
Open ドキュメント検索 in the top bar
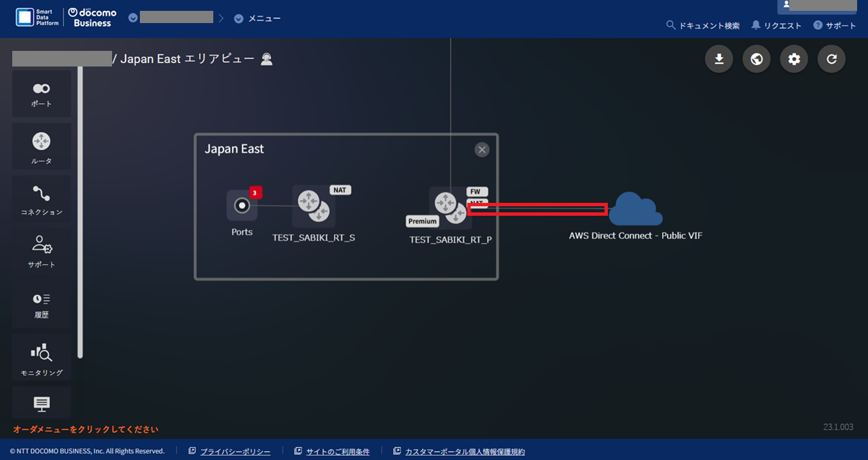(703, 26)
